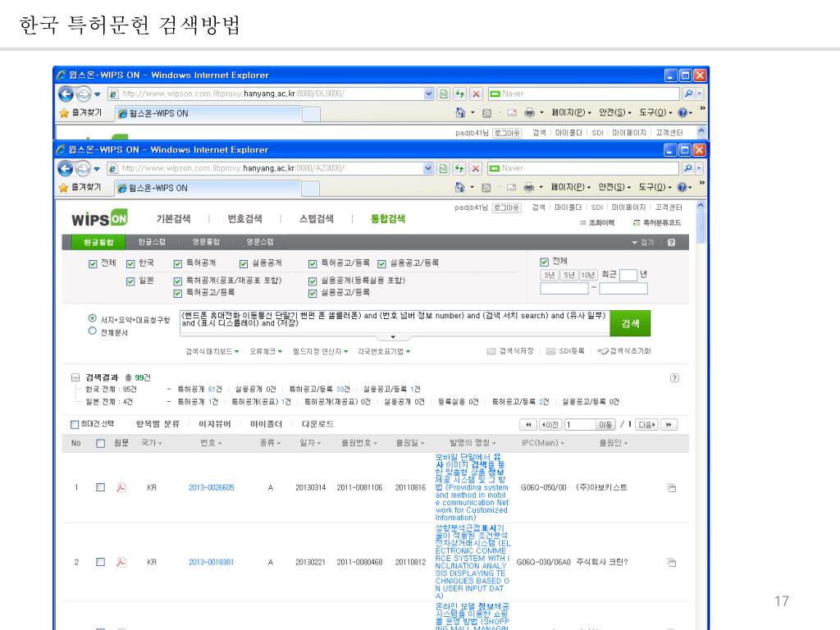Screen dimensions: 840x630
Task: Select 전체문서 radio button
Action: [x=92, y=331]
